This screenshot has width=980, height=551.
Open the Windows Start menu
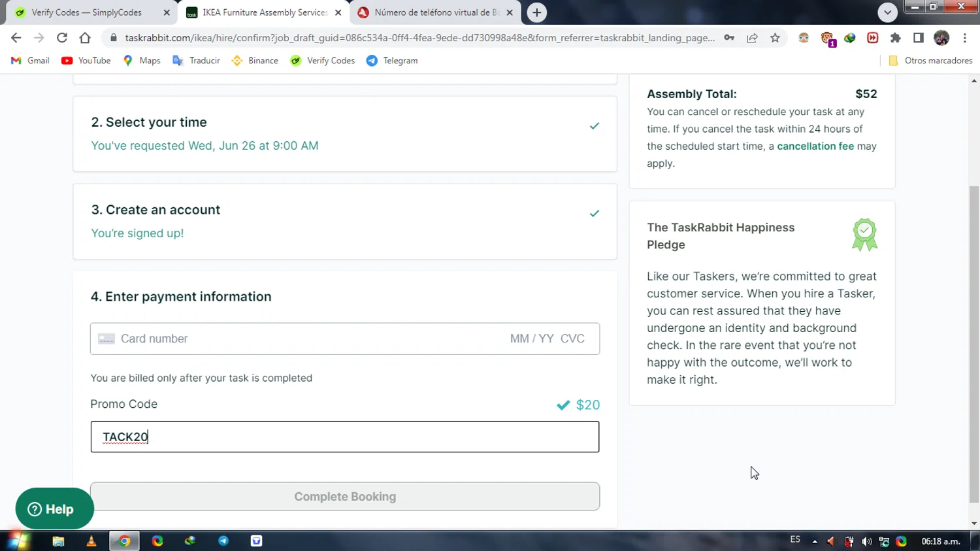(18, 541)
